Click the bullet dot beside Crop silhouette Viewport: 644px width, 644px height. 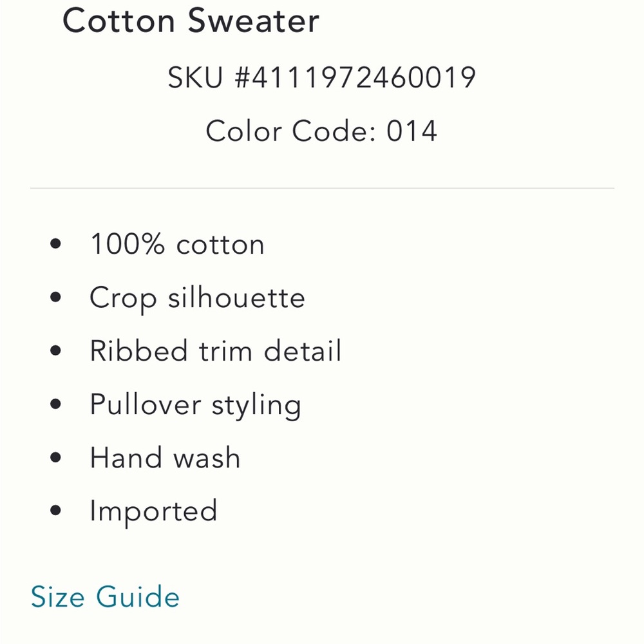pyautogui.click(x=55, y=297)
